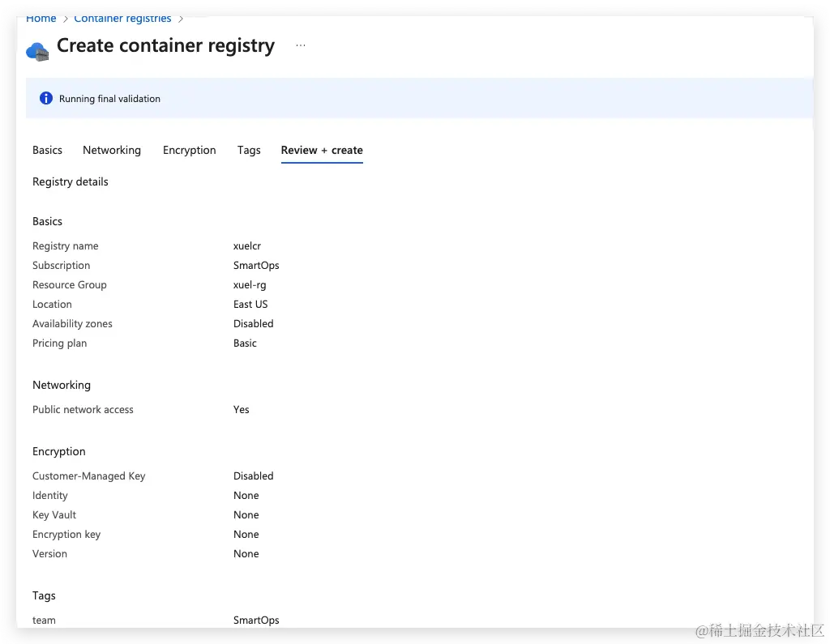This screenshot has height=644, width=830.
Task: Click the Tags section heading
Action: 44,595
